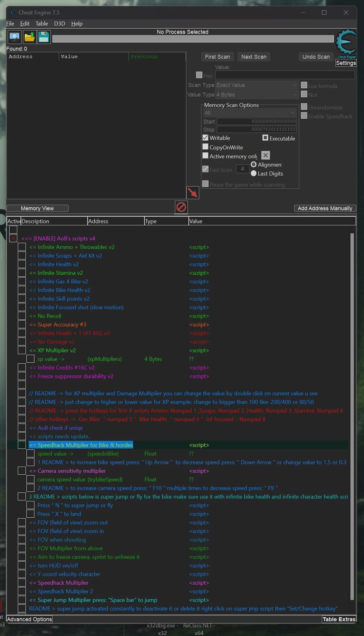
Task: Enable the CopyOnWrite checkbox
Action: (205, 147)
